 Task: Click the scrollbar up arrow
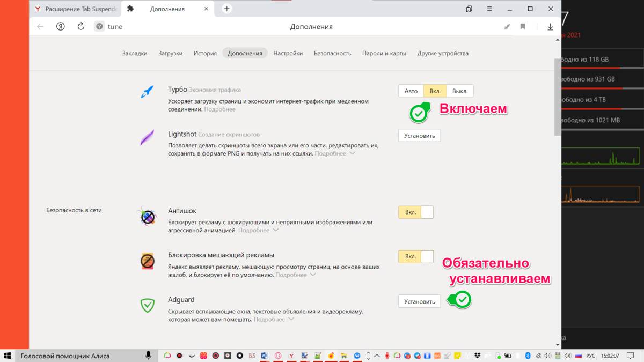pos(558,40)
